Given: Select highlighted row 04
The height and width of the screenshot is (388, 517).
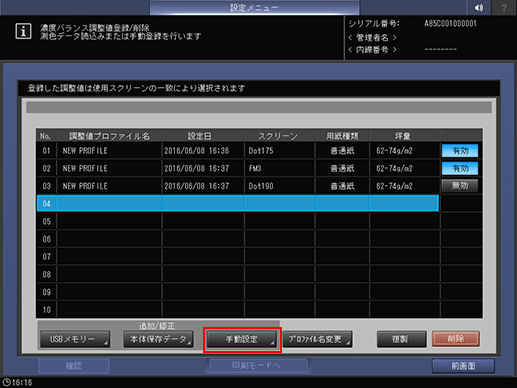Looking at the screenshot, I should [238, 203].
